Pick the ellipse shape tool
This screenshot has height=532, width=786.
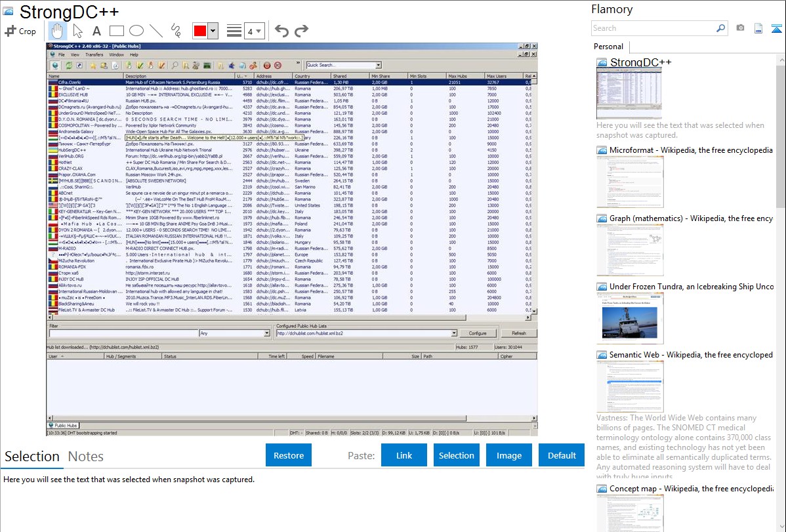point(136,31)
